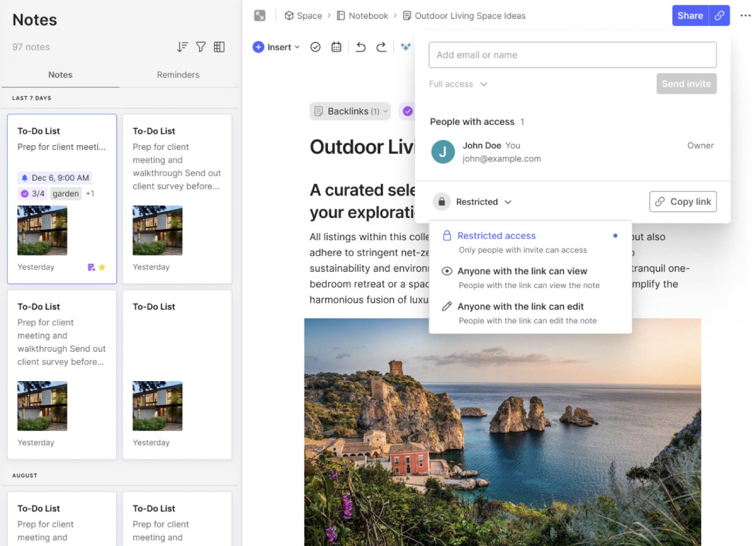Select Restricted access option

coord(530,242)
